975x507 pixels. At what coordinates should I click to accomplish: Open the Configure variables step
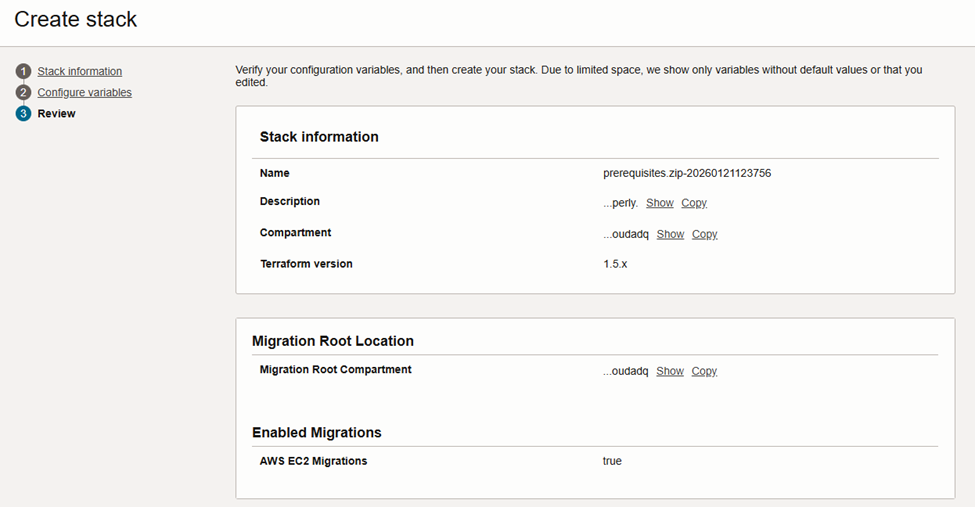[85, 93]
